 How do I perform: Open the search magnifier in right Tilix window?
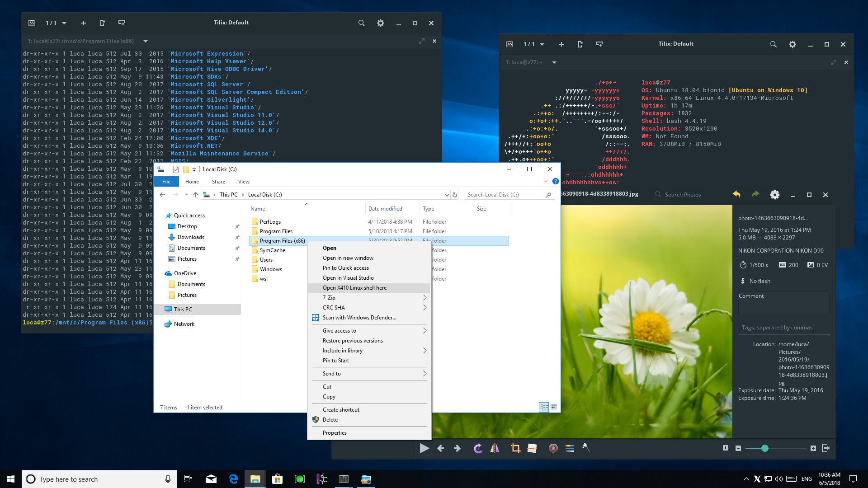pos(773,44)
